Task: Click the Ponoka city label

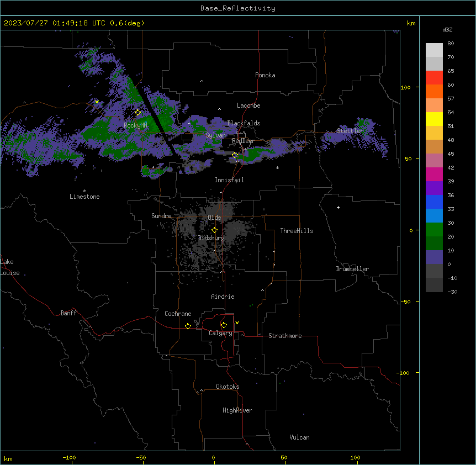Action: point(265,75)
